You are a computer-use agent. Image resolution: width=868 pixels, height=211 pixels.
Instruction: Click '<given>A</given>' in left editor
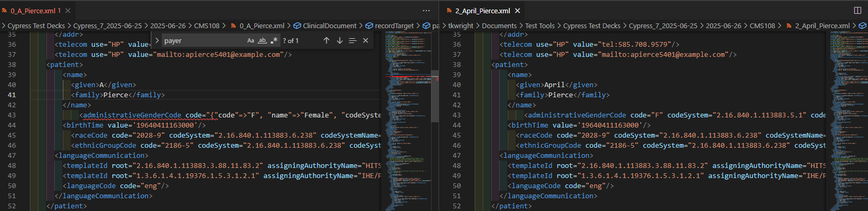tap(104, 85)
